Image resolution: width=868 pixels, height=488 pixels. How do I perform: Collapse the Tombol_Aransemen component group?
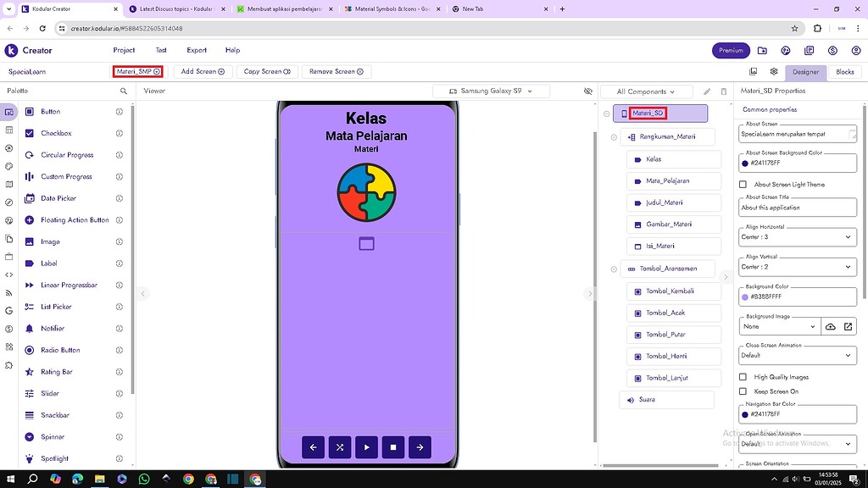point(613,268)
